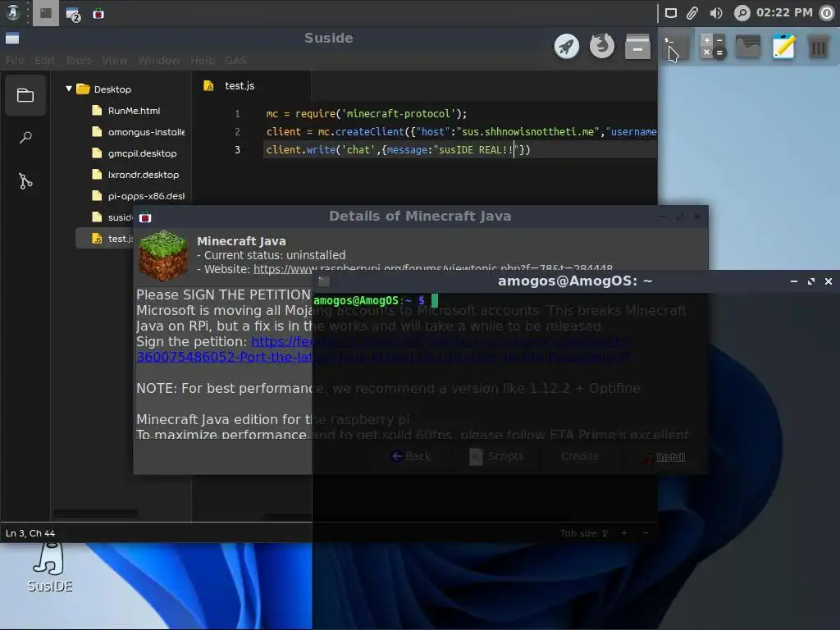Image resolution: width=840 pixels, height=630 pixels.
Task: Open the Help menu in Suside
Action: coord(203,60)
